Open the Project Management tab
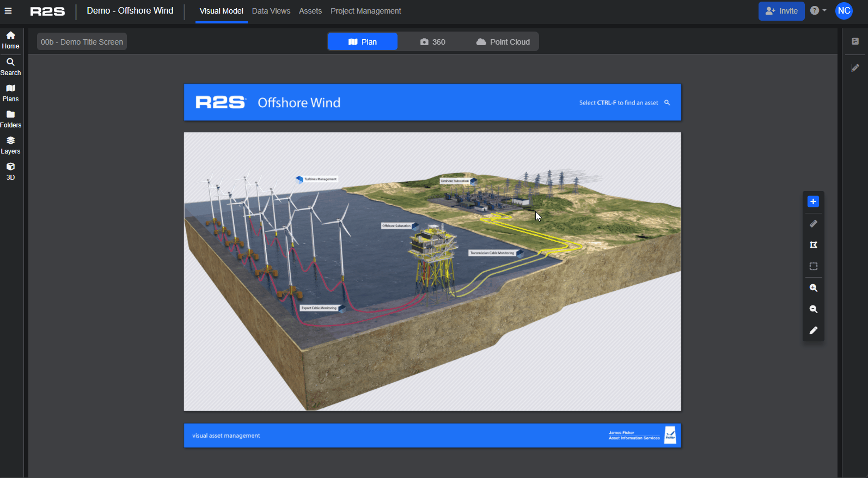The image size is (868, 478). [x=365, y=11]
